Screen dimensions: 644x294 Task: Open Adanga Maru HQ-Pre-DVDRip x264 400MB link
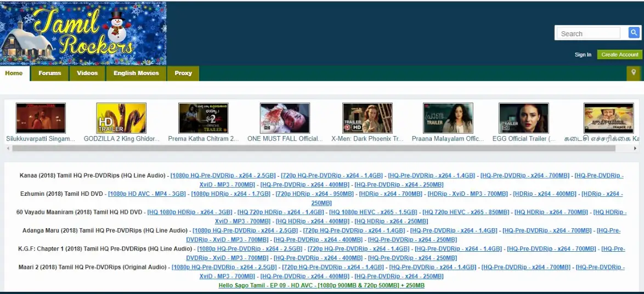(x=318, y=240)
